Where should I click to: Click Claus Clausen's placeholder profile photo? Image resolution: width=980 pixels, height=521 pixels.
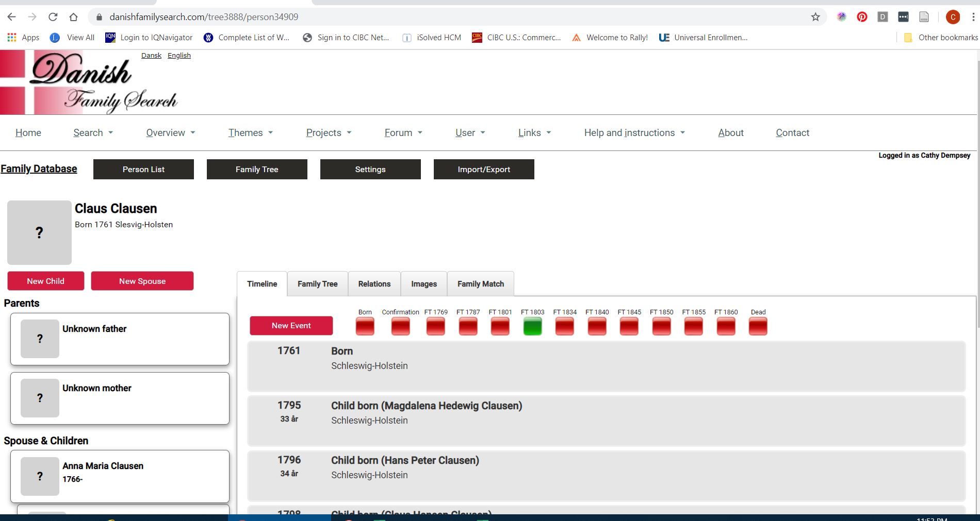[39, 232]
